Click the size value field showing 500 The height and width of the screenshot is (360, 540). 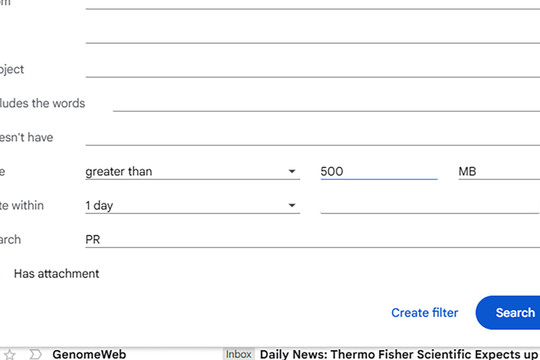click(x=379, y=171)
